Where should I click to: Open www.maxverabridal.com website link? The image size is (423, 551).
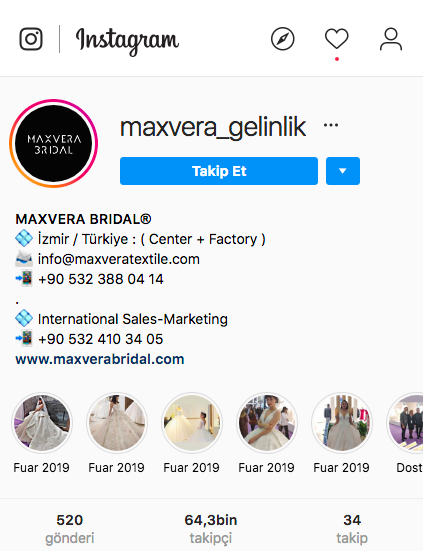click(100, 359)
